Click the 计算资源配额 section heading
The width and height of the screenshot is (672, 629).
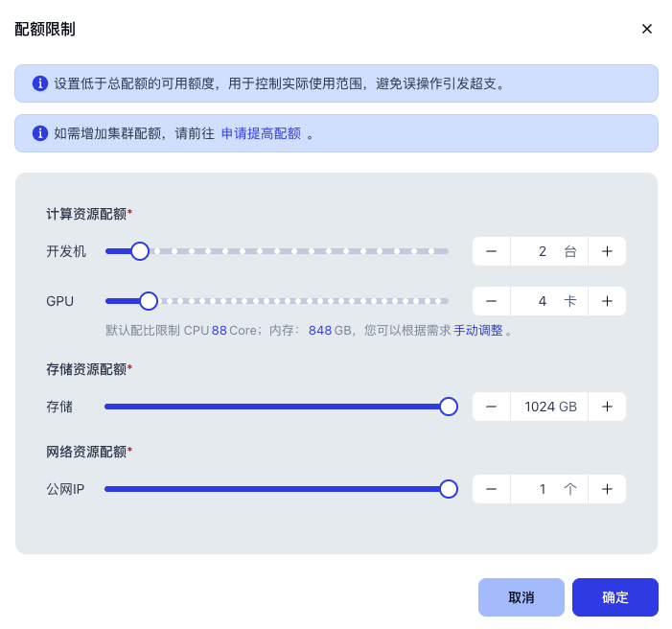(x=89, y=214)
